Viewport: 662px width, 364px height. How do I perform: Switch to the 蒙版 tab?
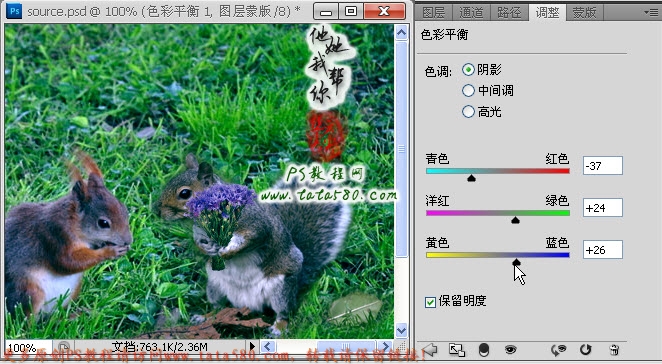pyautogui.click(x=584, y=13)
